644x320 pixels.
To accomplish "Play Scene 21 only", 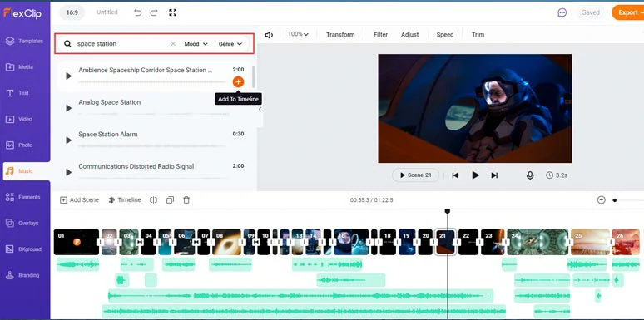I will [x=416, y=175].
